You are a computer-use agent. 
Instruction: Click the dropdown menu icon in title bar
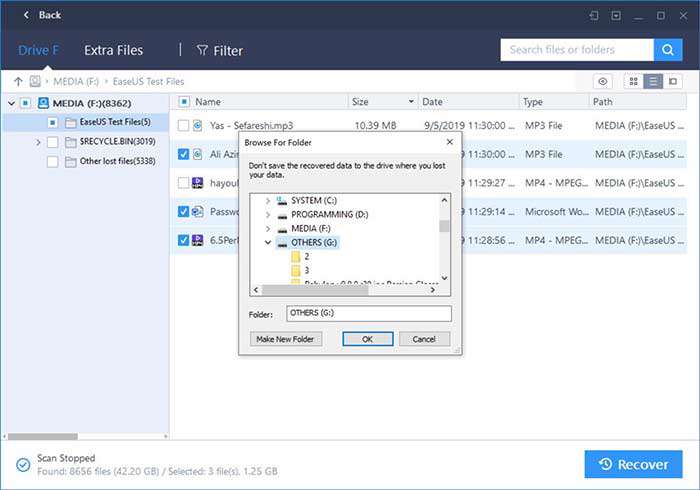(616, 16)
